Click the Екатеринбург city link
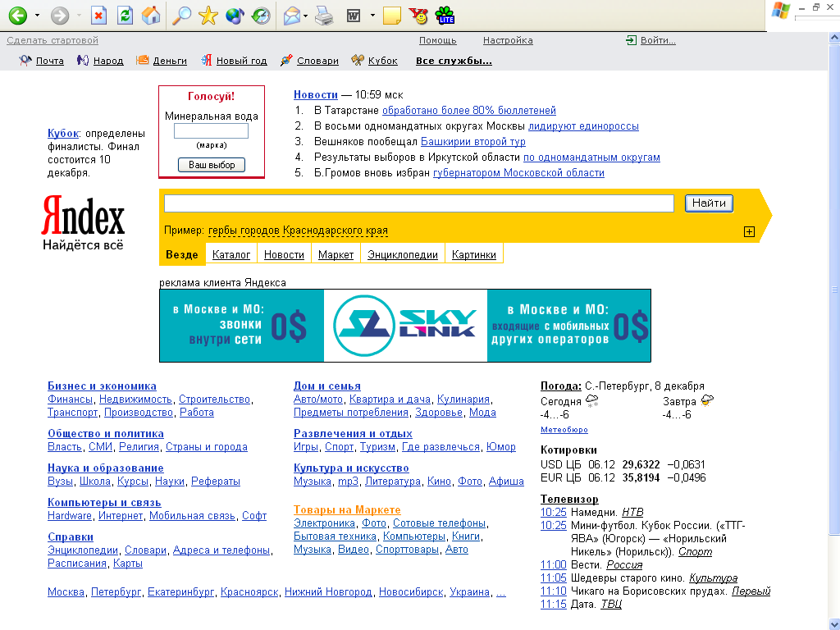 point(181,591)
